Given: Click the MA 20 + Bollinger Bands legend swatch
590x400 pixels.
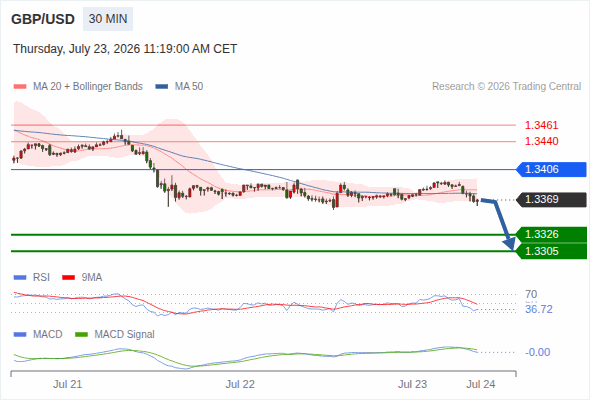Looking at the screenshot, I should 20,87.
